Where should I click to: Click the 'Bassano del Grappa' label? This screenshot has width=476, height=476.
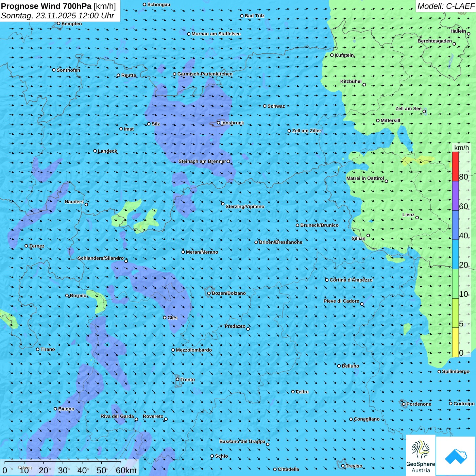[x=242, y=441]
